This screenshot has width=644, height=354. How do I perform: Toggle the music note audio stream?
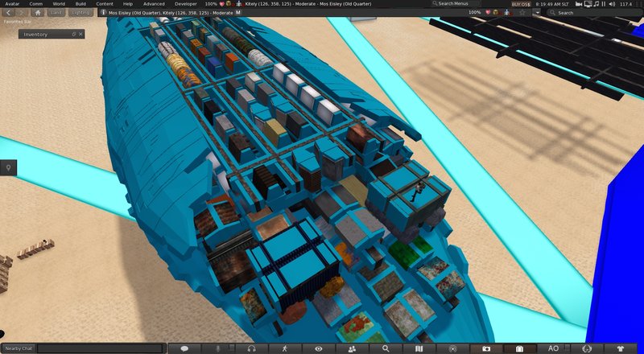(x=596, y=4)
